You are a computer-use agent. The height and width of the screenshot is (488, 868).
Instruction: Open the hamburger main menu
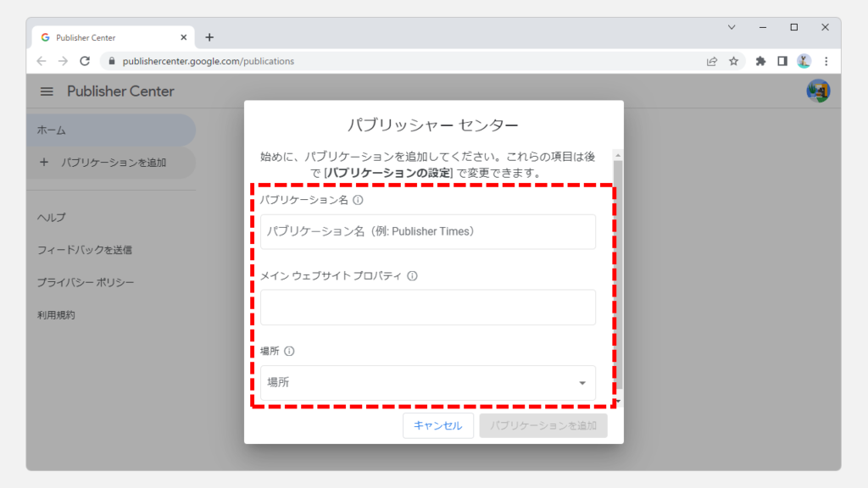pos(47,91)
